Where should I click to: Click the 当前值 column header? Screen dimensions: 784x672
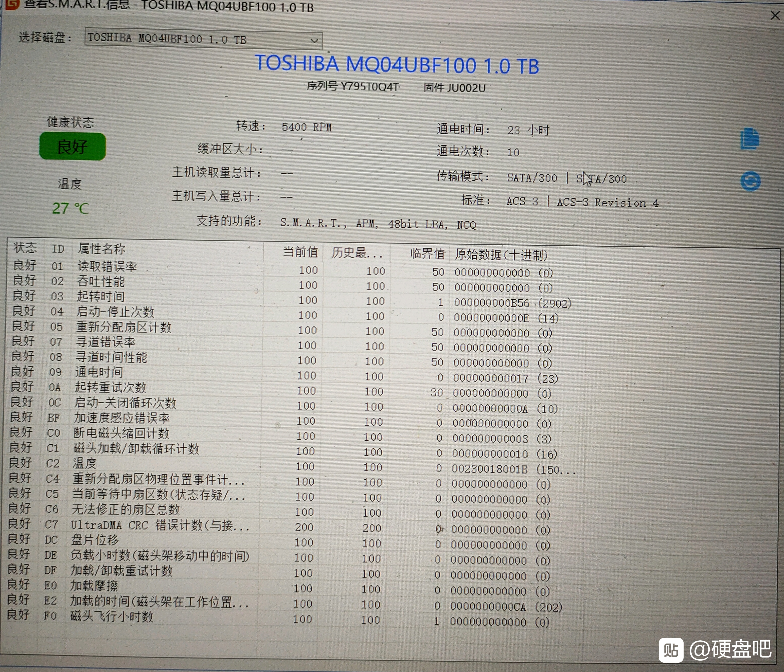pos(300,252)
